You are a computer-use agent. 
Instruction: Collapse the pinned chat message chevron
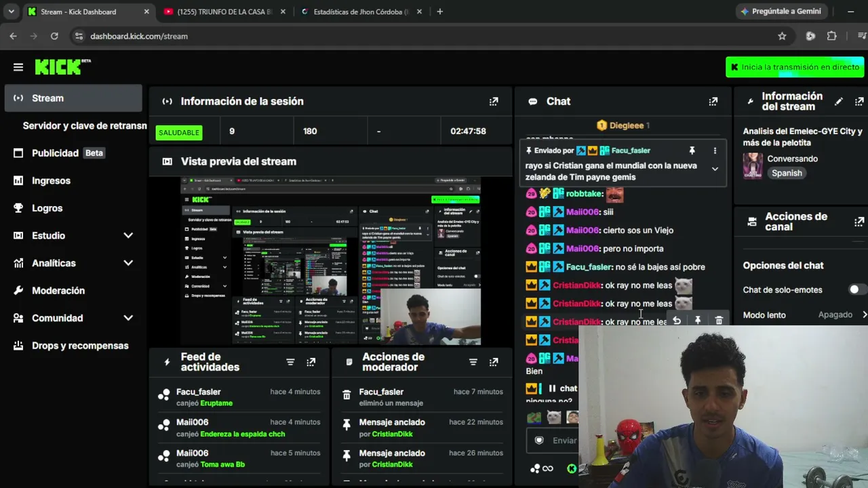[715, 169]
